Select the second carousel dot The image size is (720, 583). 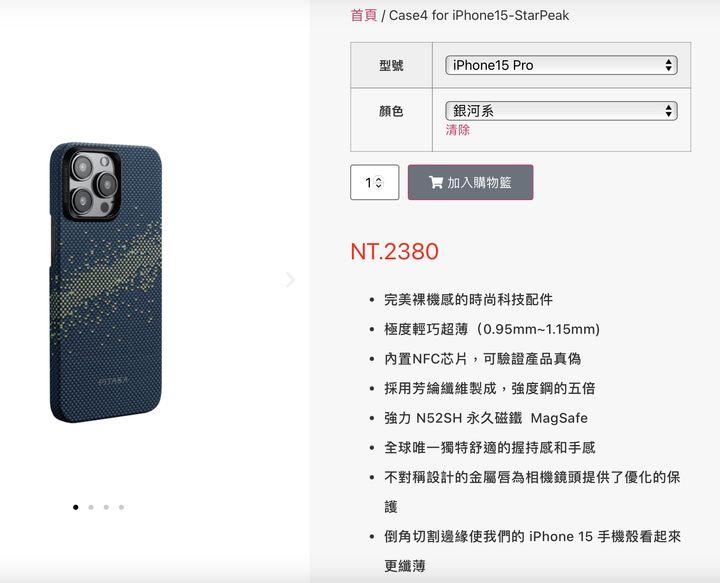pos(91,507)
